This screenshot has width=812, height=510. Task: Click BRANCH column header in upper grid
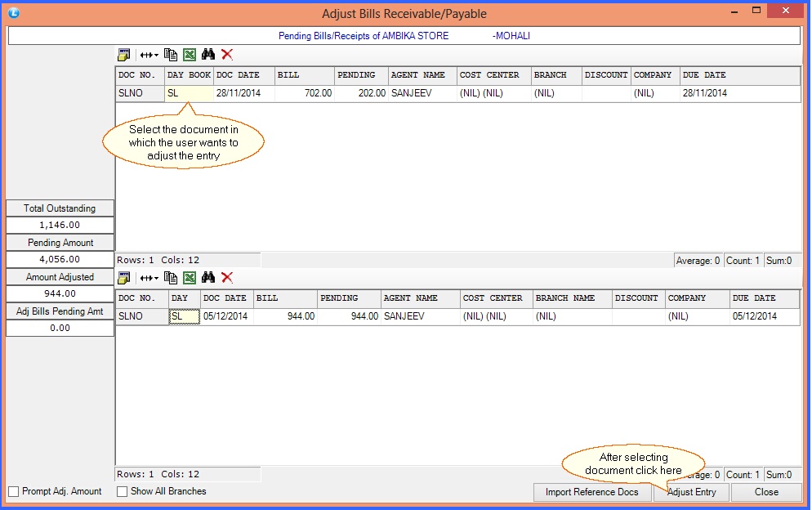(x=556, y=75)
